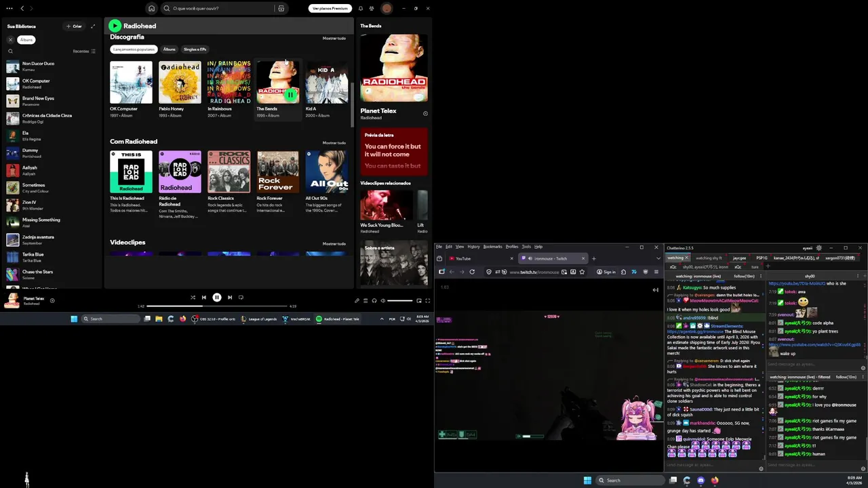The image size is (868, 488).
Task: Bookmark Twitch page with star icon
Action: click(582, 272)
